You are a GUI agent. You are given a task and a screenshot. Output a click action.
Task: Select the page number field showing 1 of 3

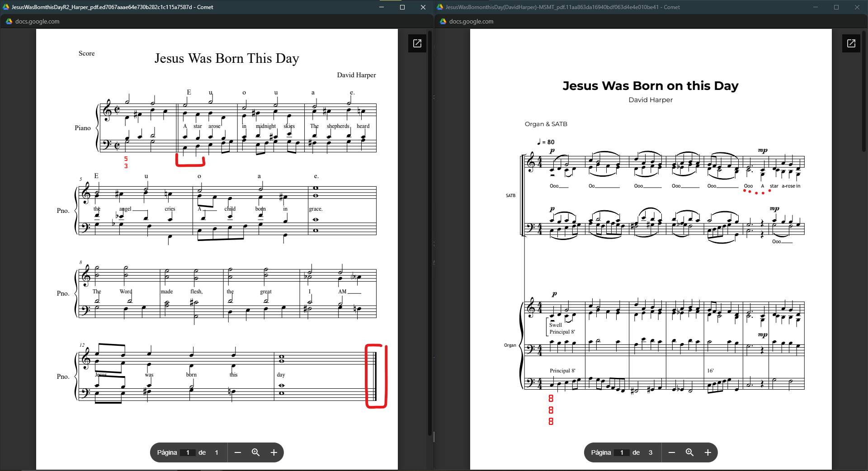[x=622, y=452]
